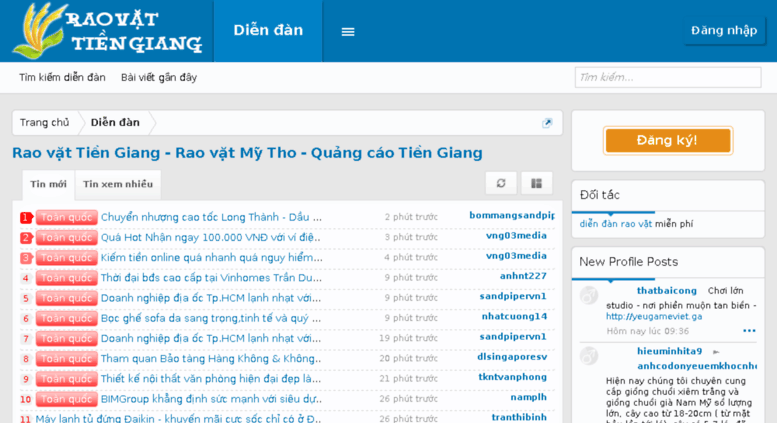Open user tranthibinh profile
The image size is (777, 423).
[519, 417]
